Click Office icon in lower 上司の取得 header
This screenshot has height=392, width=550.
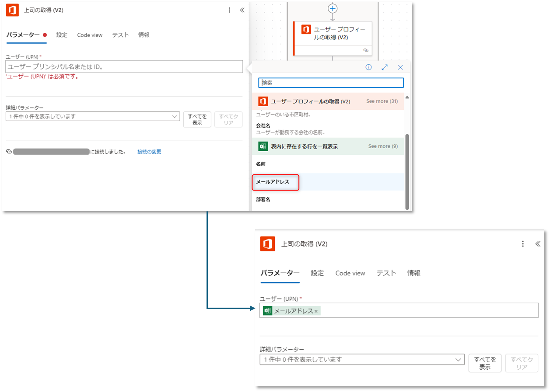(267, 244)
